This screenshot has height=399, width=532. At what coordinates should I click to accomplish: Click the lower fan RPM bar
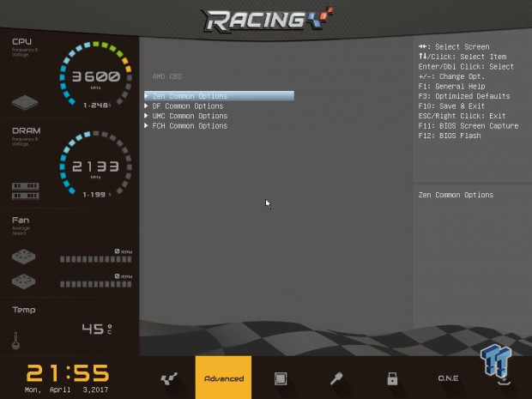click(x=96, y=284)
